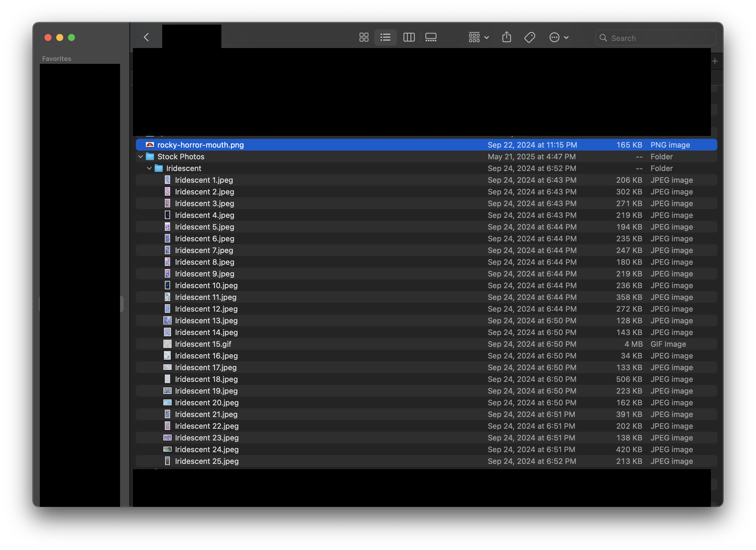Click the Iridescent 20.jpeg thumbnail icon

[x=167, y=403]
